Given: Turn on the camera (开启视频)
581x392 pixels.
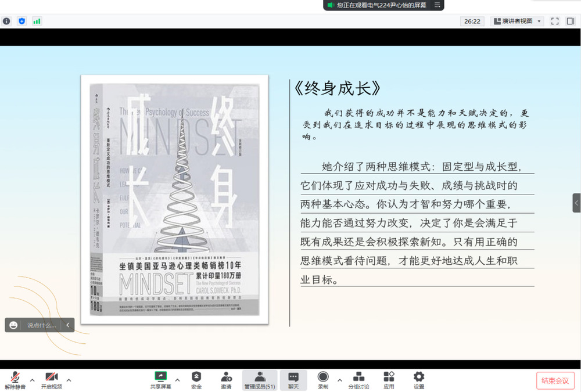Looking at the screenshot, I should pos(52,380).
